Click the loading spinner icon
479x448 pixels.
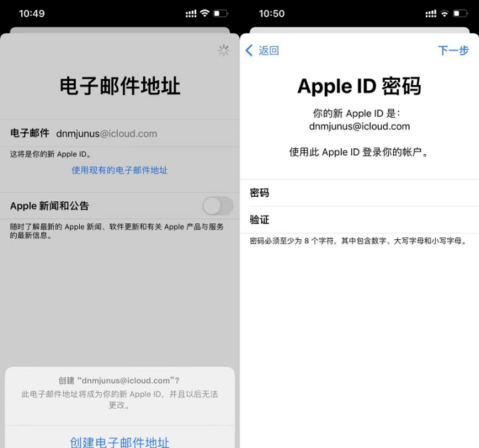(x=224, y=51)
